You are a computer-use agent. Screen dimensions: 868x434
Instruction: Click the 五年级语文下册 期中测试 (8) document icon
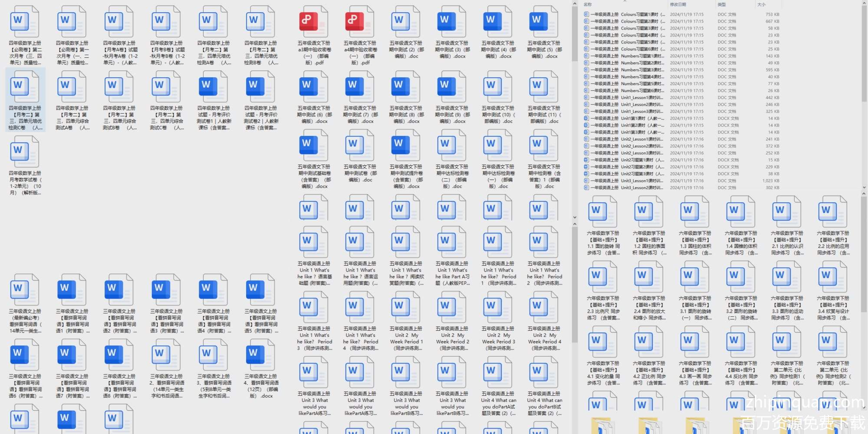tap(406, 86)
